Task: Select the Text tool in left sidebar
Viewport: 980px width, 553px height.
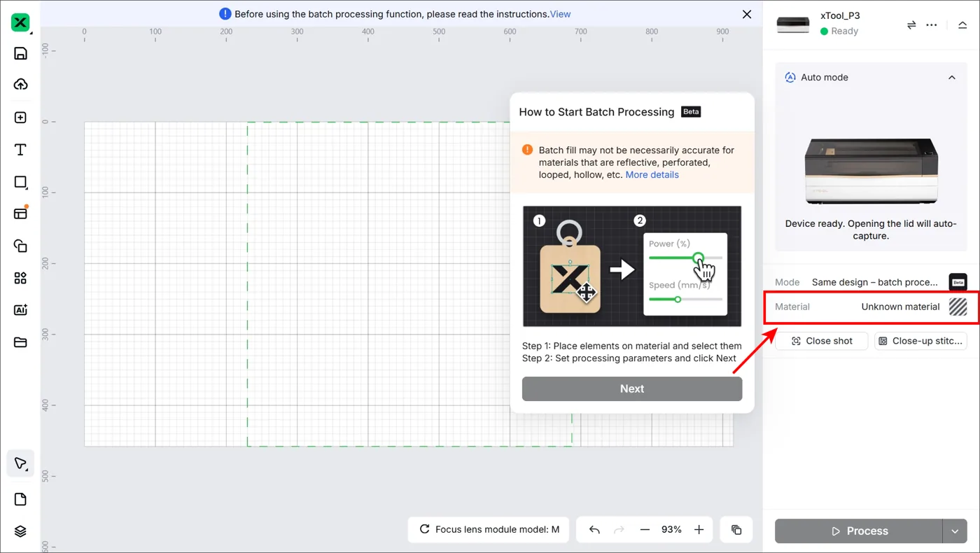Action: point(20,150)
